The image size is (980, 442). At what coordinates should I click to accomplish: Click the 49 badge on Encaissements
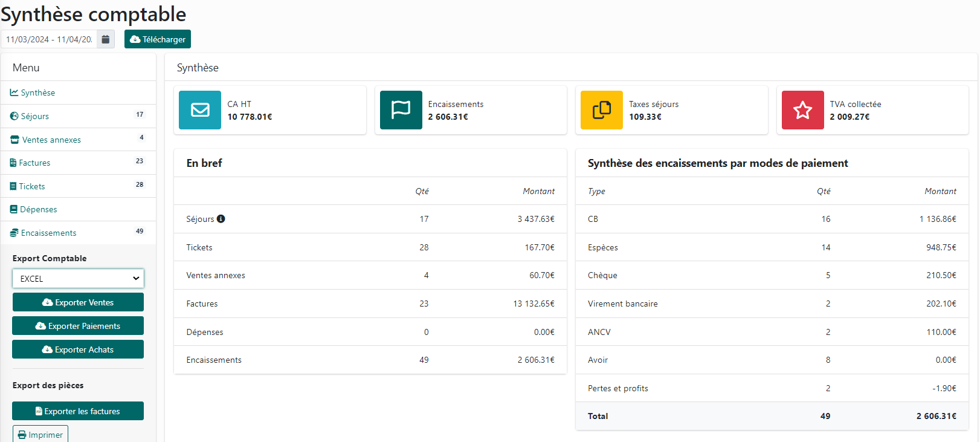pyautogui.click(x=140, y=231)
